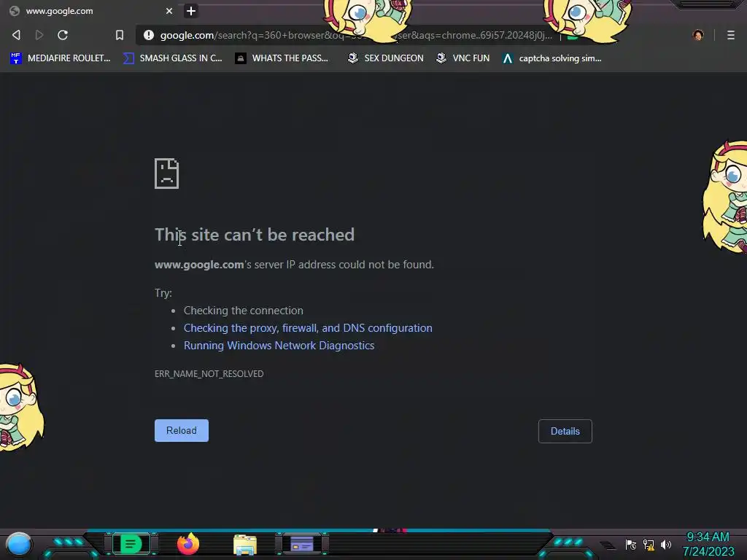This screenshot has height=560, width=747.
Task: Select the www.google.com tab
Action: pos(90,10)
